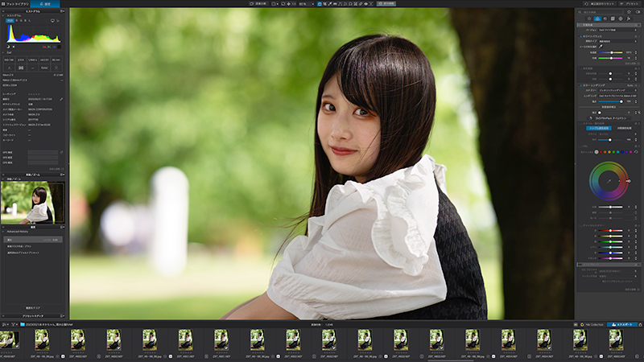Click the favorites star icon

pyautogui.click(x=629, y=12)
